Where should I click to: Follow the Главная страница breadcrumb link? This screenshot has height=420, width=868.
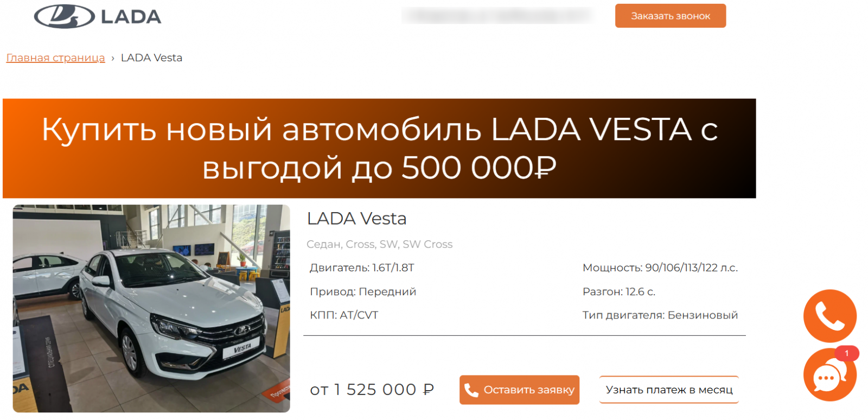(55, 58)
